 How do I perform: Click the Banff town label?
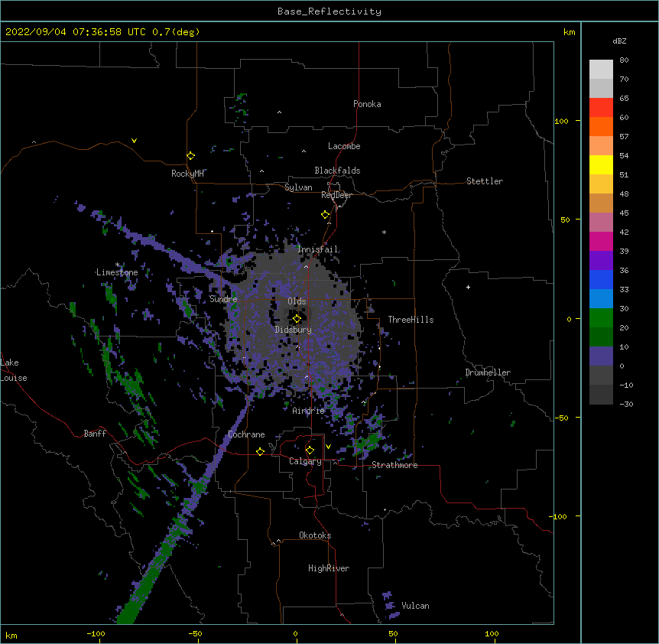(x=95, y=434)
